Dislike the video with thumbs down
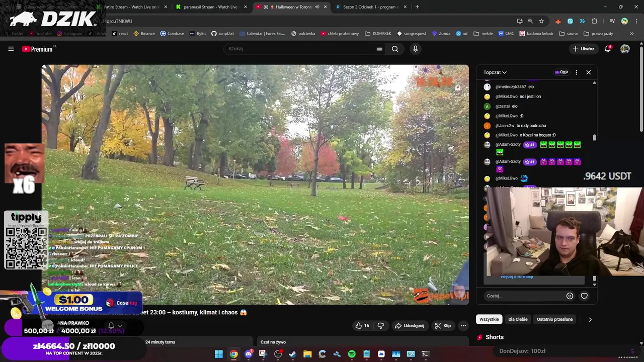 tap(381, 325)
